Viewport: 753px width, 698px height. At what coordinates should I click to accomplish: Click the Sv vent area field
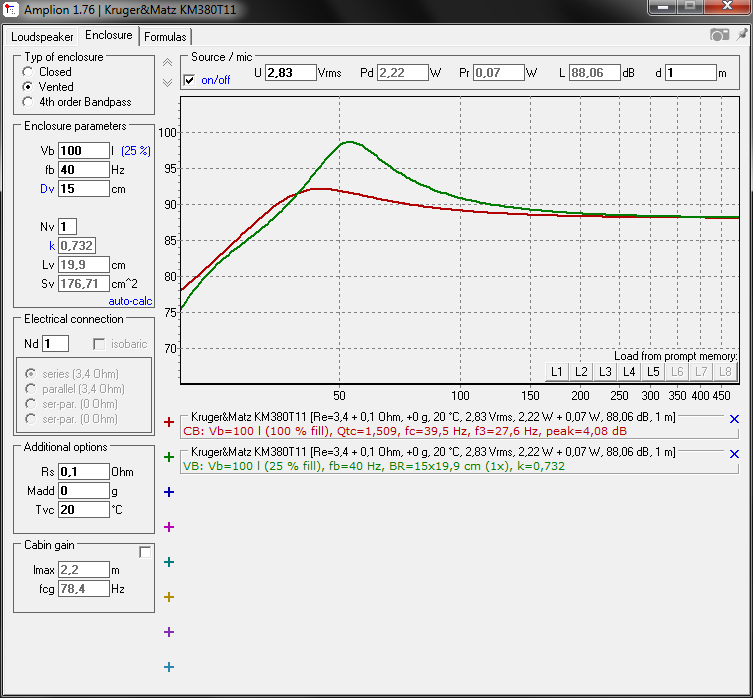pos(84,284)
